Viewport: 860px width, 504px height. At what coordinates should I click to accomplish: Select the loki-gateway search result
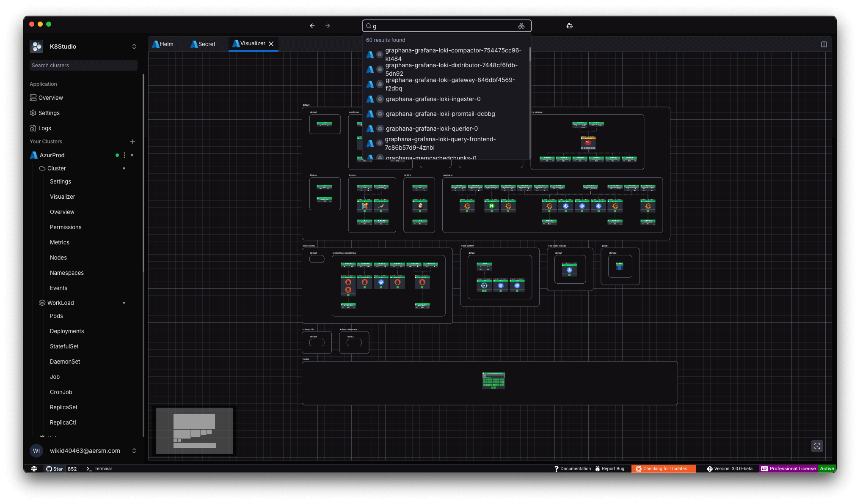tap(447, 84)
